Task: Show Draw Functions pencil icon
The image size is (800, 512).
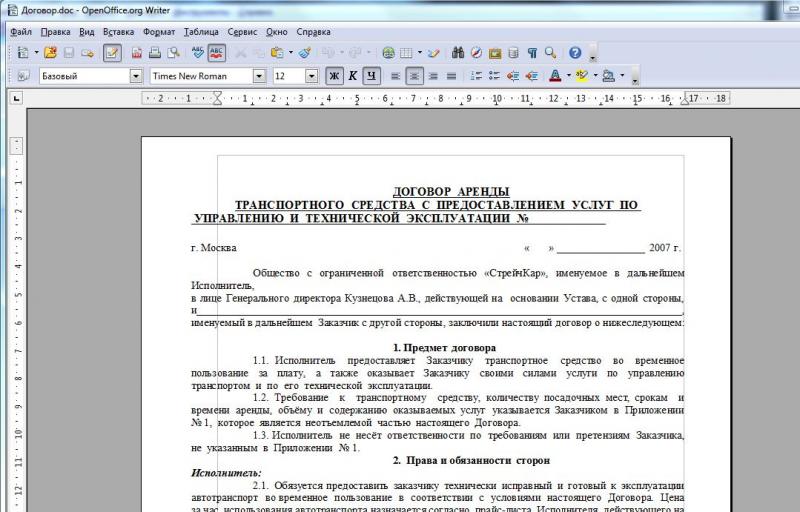Action: pyautogui.click(x=434, y=53)
